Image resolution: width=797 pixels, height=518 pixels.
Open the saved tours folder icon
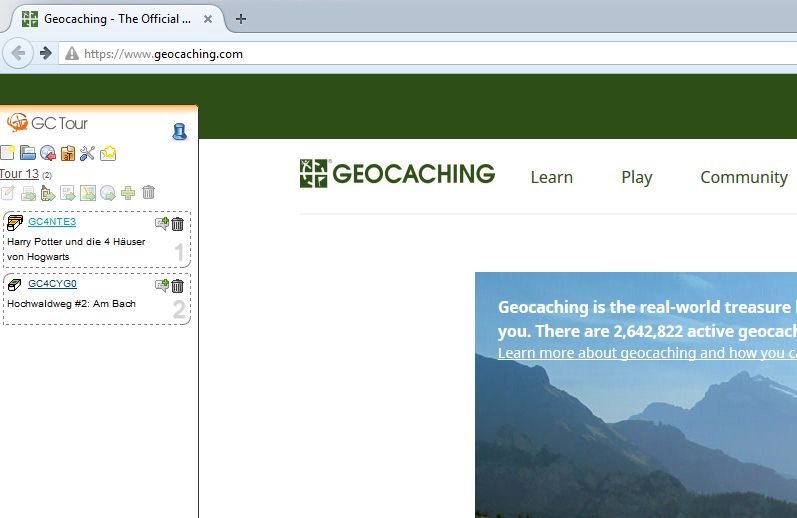click(27, 153)
